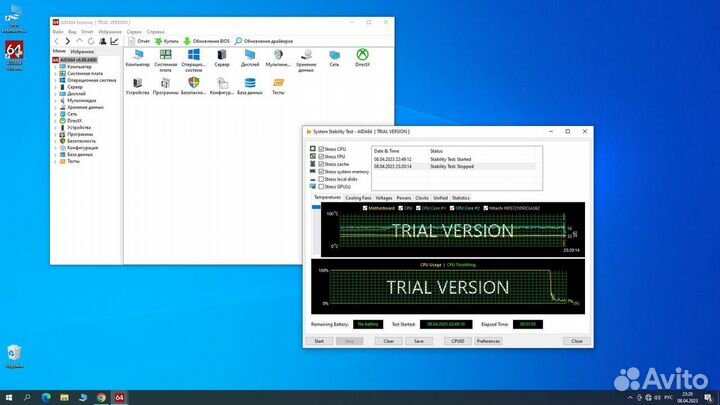Toggle the Stress cache checkbox
The image size is (720, 405).
coord(321,164)
